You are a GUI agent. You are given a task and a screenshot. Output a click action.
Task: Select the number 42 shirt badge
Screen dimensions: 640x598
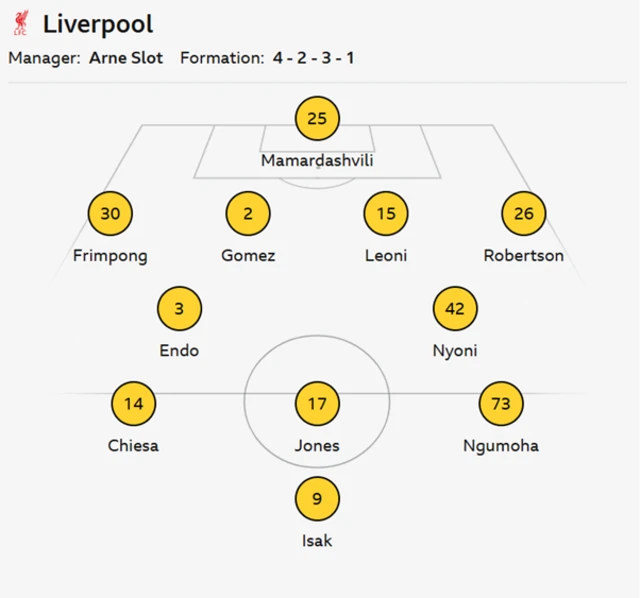pyautogui.click(x=455, y=309)
